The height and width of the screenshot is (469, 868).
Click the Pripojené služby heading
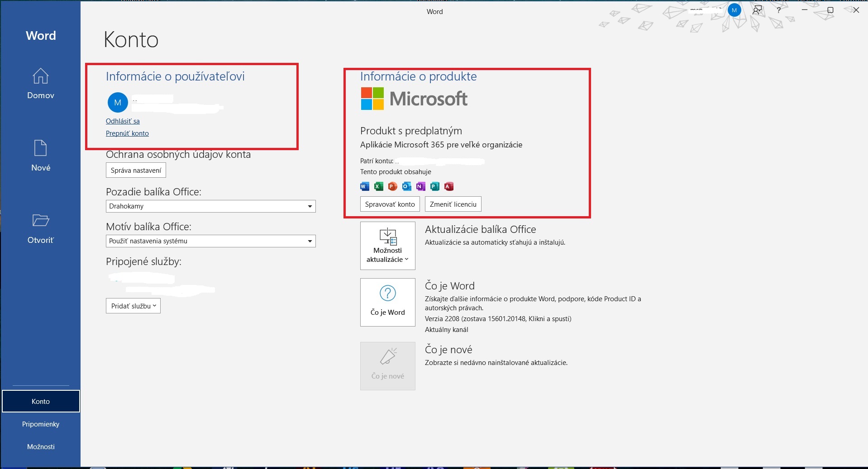pyautogui.click(x=143, y=261)
